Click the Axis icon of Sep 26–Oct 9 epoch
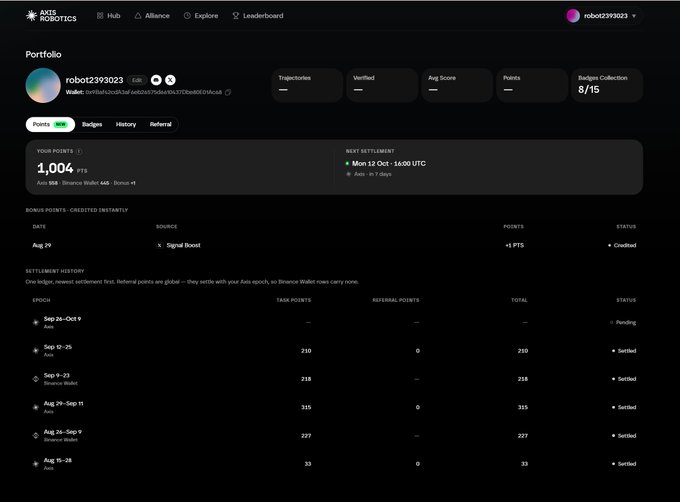The height and width of the screenshot is (502, 680). [x=36, y=322]
